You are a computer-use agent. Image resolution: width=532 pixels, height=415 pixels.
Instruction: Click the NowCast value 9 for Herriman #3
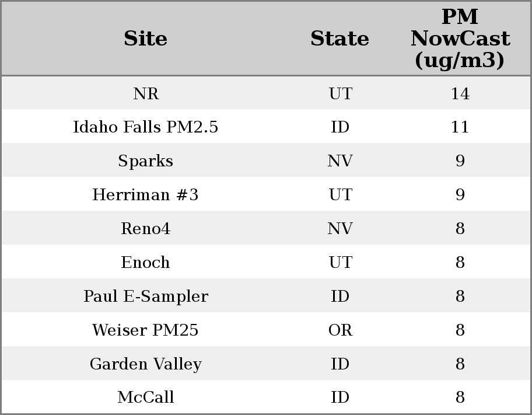[x=460, y=195]
